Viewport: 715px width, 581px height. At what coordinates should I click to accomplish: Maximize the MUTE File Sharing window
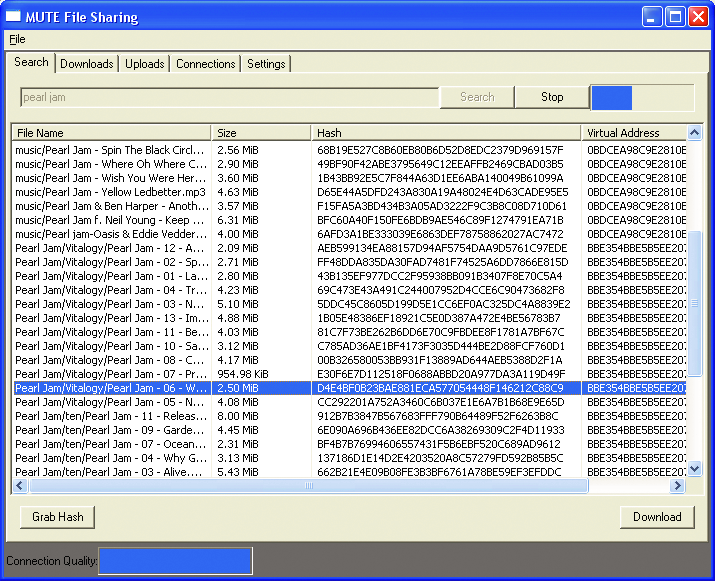[675, 17]
